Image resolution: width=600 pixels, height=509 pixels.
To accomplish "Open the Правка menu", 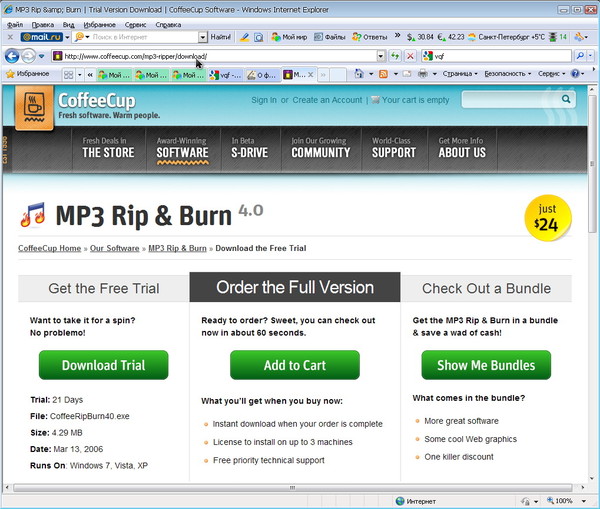I will pyautogui.click(x=42, y=24).
